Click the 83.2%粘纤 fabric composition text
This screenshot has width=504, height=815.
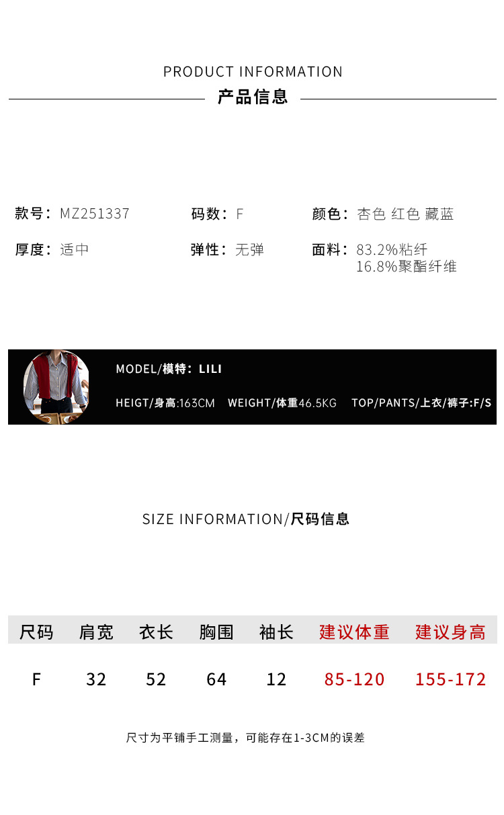point(392,250)
